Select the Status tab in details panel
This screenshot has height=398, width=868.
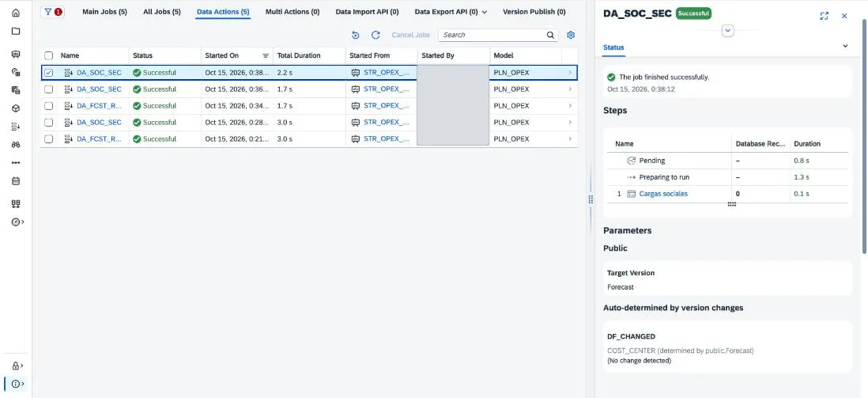(613, 47)
